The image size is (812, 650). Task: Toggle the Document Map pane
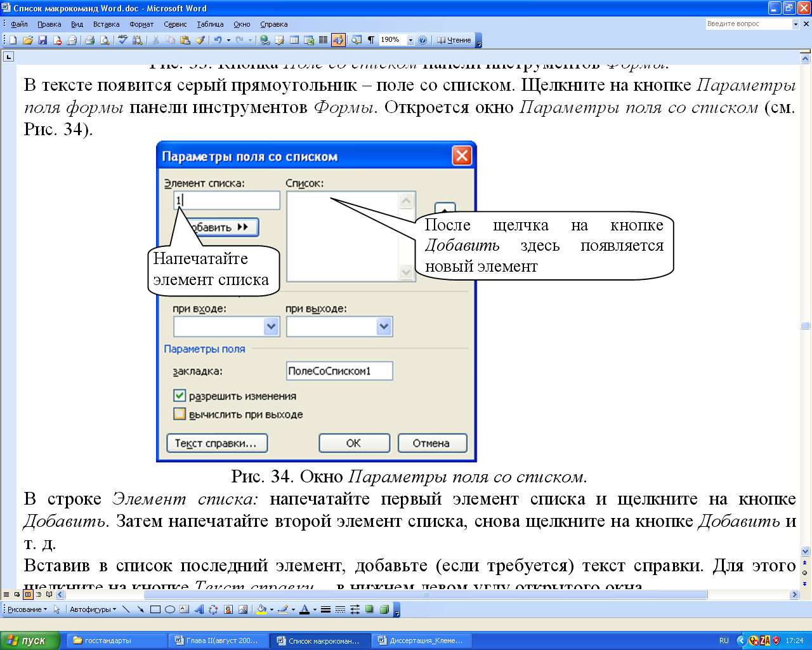point(357,40)
